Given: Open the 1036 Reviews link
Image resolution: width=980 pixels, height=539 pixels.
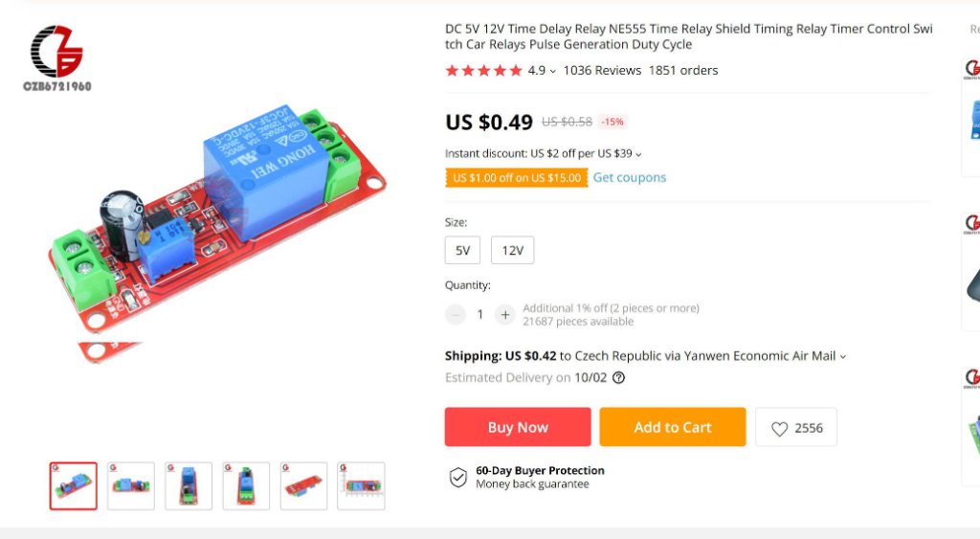Looking at the screenshot, I should point(601,71).
